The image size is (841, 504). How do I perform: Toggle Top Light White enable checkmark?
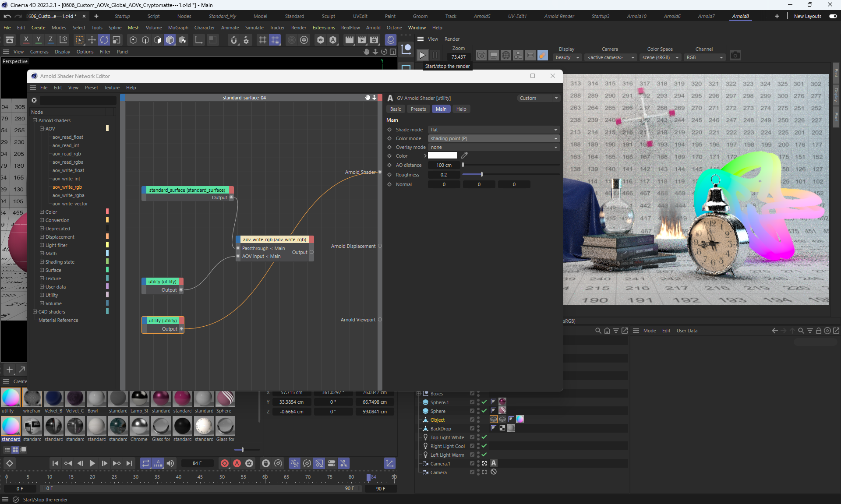click(x=484, y=437)
